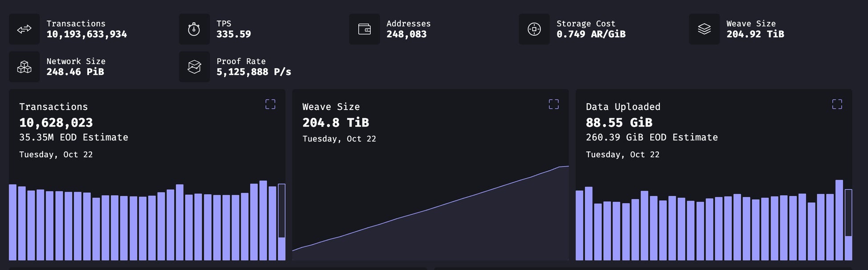Click the first bar in Data Uploaded chart

[579, 225]
